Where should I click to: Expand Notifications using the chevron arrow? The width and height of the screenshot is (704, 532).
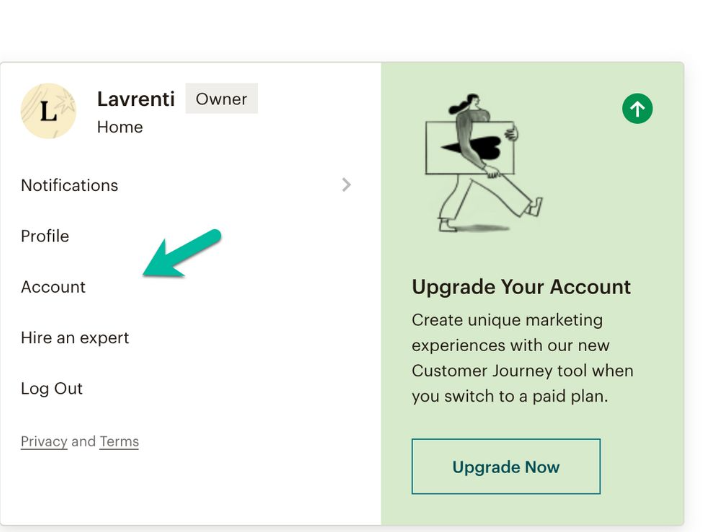[x=346, y=185]
